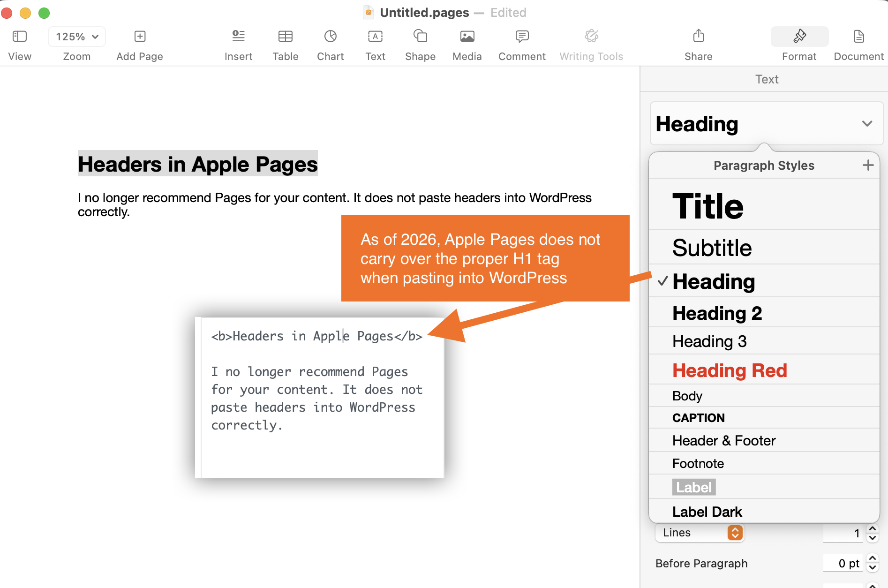Click the Paragraph Styles popup title
This screenshot has width=888, height=588.
764,166
